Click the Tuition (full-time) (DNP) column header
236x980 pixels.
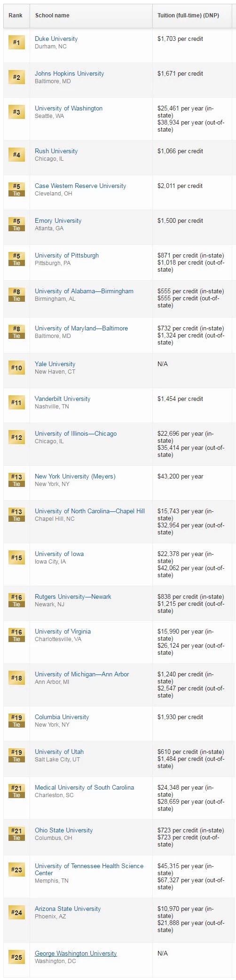point(188,16)
